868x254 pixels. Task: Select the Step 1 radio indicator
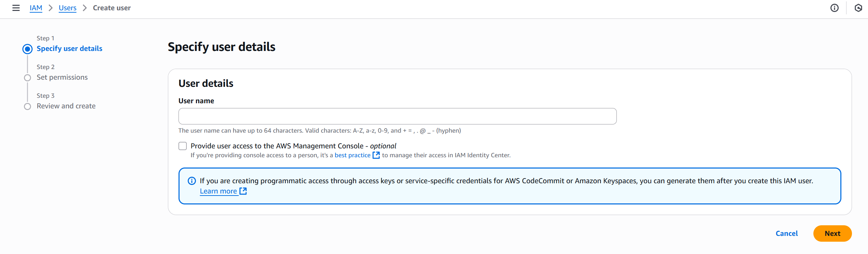[x=28, y=49]
